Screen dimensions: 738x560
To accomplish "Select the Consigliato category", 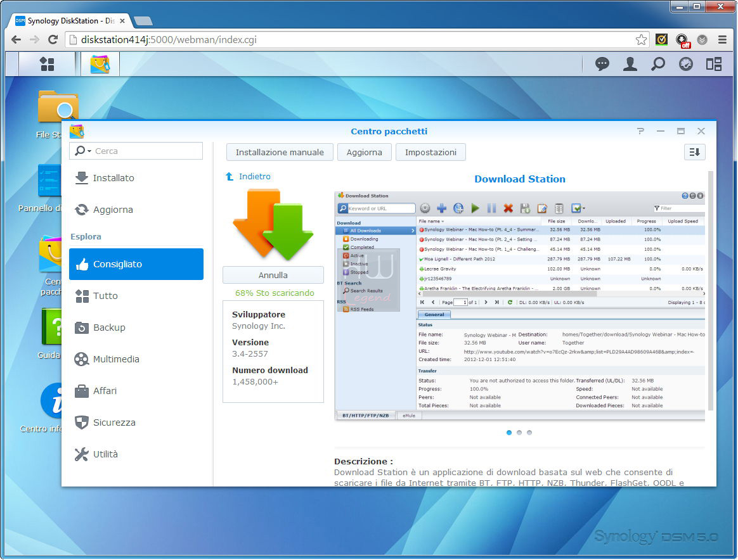I will [136, 264].
